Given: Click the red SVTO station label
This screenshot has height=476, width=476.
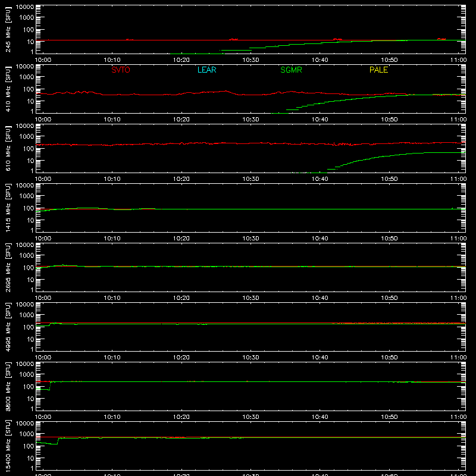Looking at the screenshot, I should [121, 70].
